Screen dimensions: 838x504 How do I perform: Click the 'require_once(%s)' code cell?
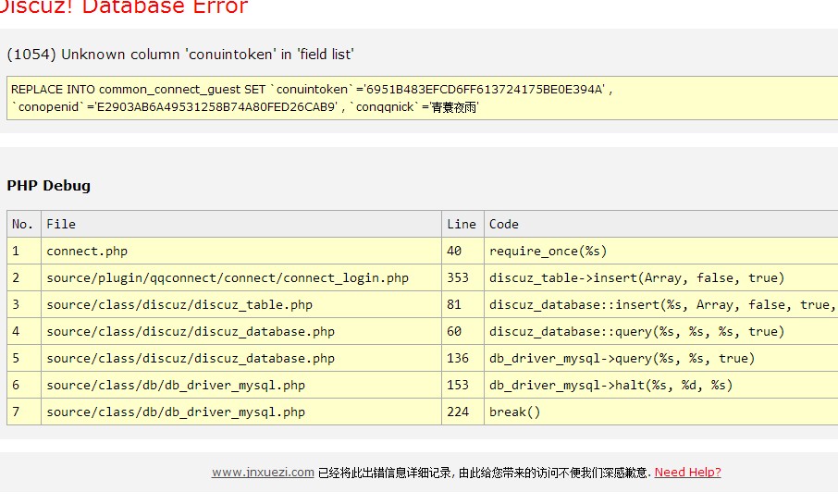click(x=661, y=251)
